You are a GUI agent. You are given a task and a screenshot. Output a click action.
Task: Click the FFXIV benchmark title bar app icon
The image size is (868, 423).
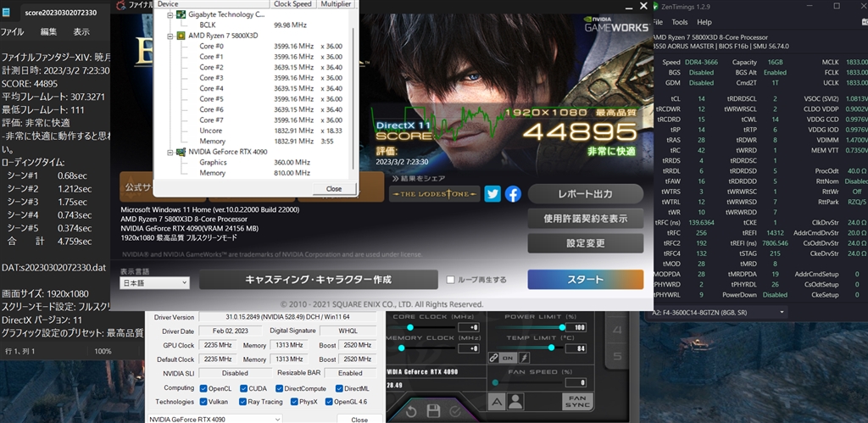point(120,6)
